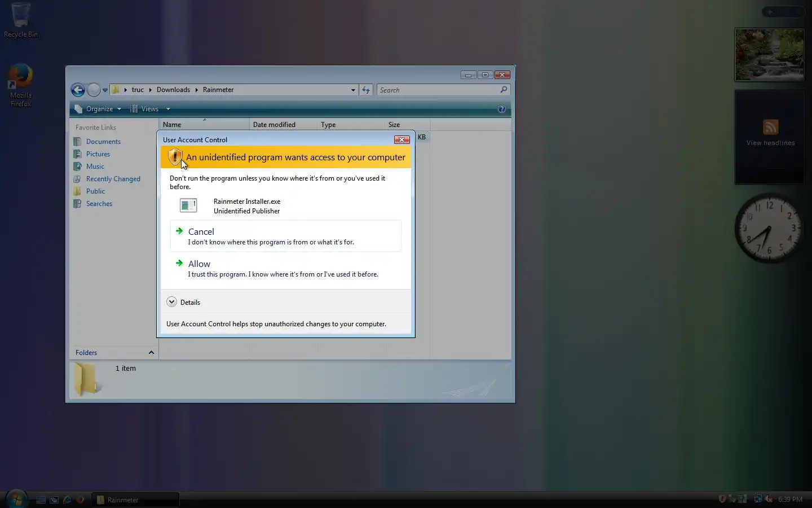Image resolution: width=812 pixels, height=508 pixels.
Task: Open the Mozilla Firefox desktop shortcut
Action: pos(21,85)
